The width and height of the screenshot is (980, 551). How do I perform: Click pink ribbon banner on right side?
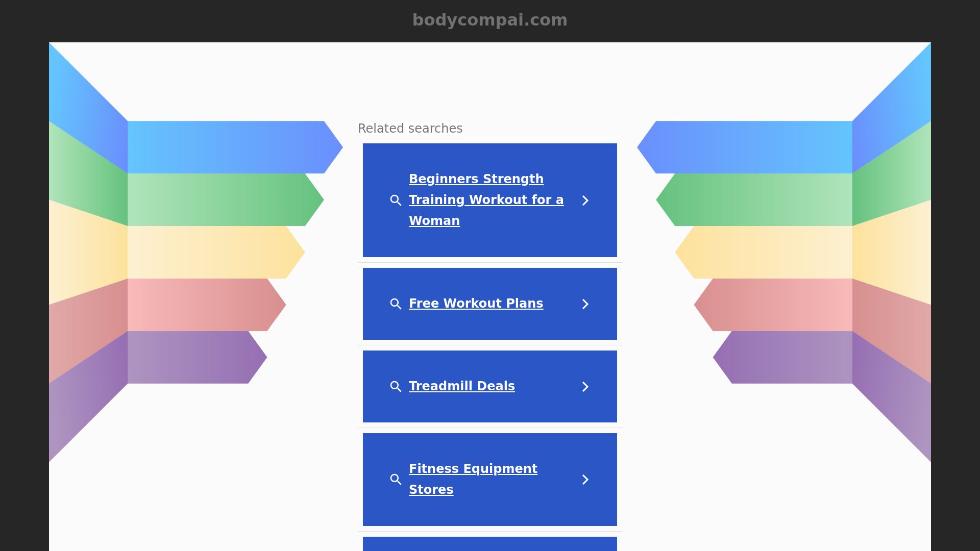pos(776,305)
